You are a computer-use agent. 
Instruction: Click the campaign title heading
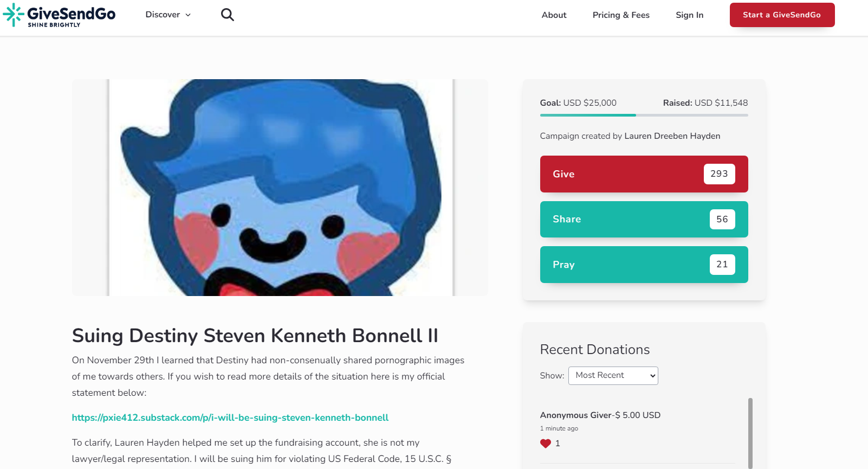click(x=255, y=336)
